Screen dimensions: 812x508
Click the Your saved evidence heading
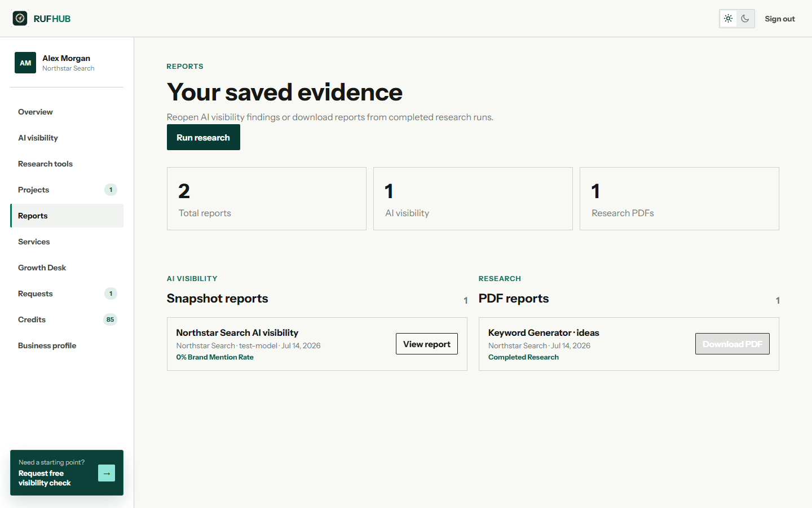[285, 92]
